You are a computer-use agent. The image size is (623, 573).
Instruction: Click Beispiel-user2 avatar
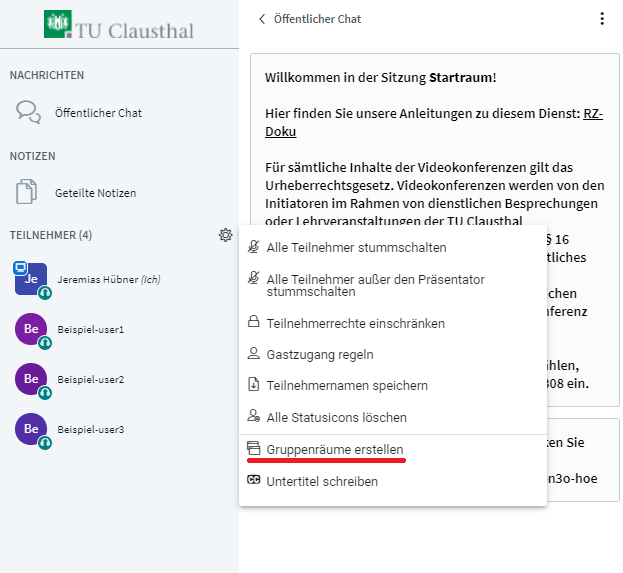pos(30,379)
